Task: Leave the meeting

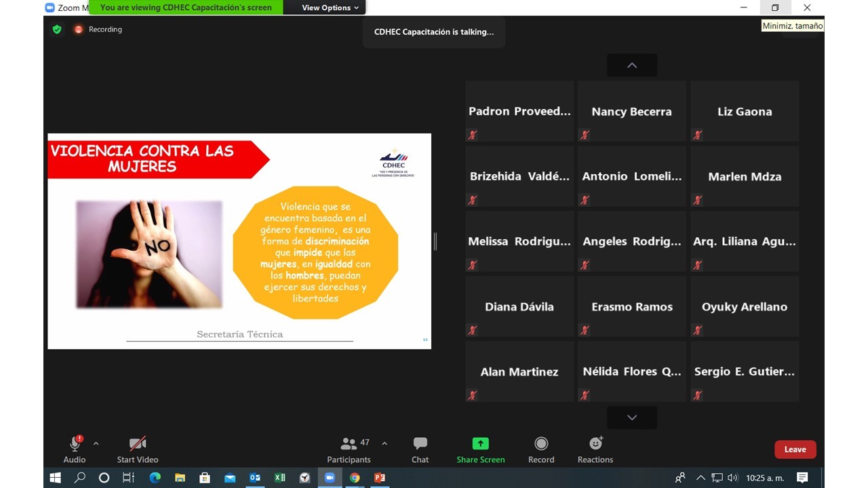Action: click(795, 449)
